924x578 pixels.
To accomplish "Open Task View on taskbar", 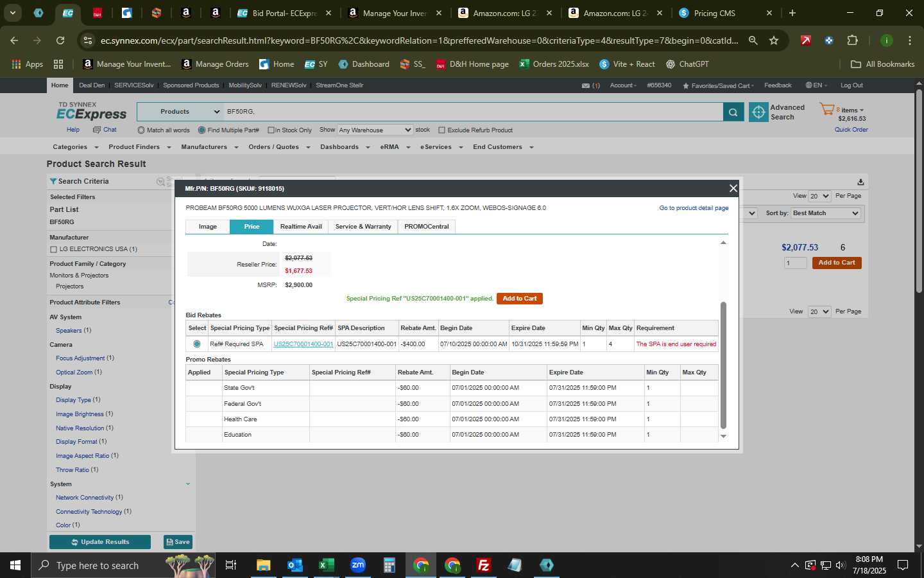I will 231,565.
